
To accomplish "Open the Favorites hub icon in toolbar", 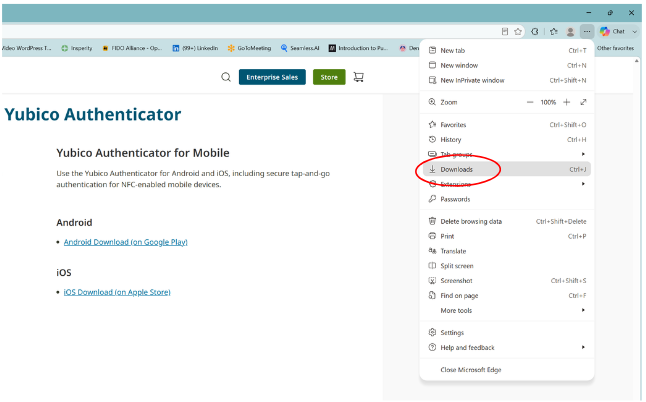I will [x=554, y=31].
